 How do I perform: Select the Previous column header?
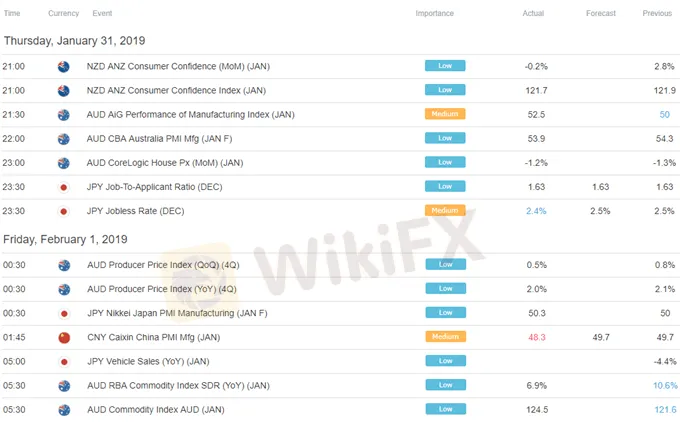point(656,14)
